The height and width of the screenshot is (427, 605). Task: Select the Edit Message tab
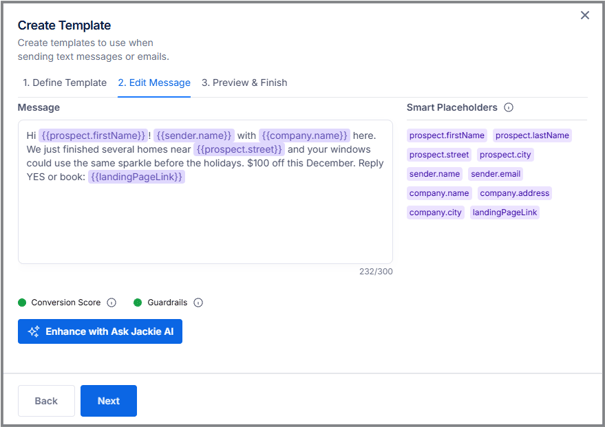(x=154, y=83)
